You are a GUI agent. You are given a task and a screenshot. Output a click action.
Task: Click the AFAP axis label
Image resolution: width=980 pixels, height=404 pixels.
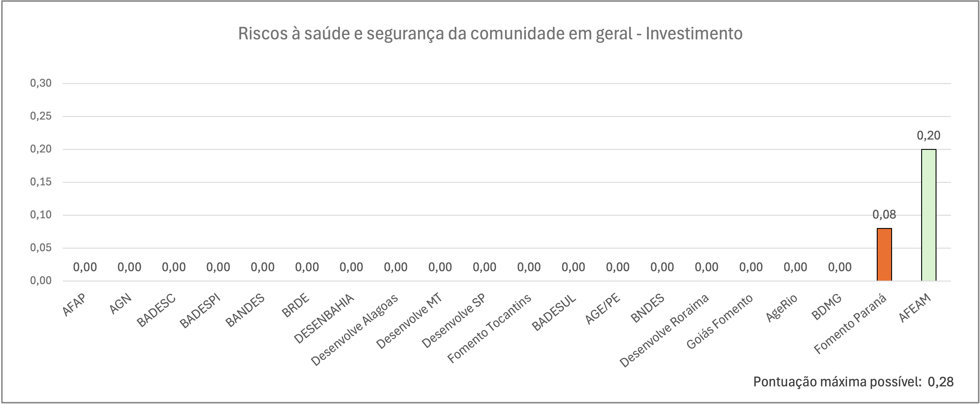pos(74,305)
